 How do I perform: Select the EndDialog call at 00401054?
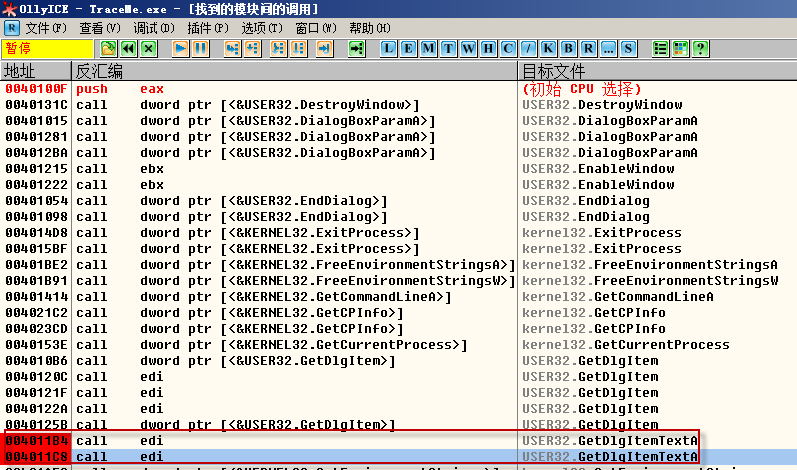398,201
